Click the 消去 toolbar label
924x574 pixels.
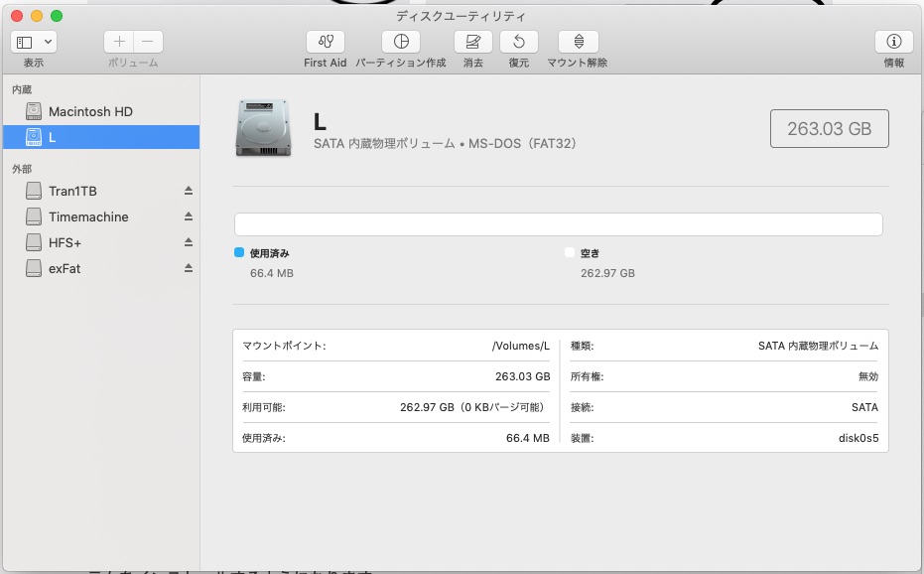click(473, 63)
